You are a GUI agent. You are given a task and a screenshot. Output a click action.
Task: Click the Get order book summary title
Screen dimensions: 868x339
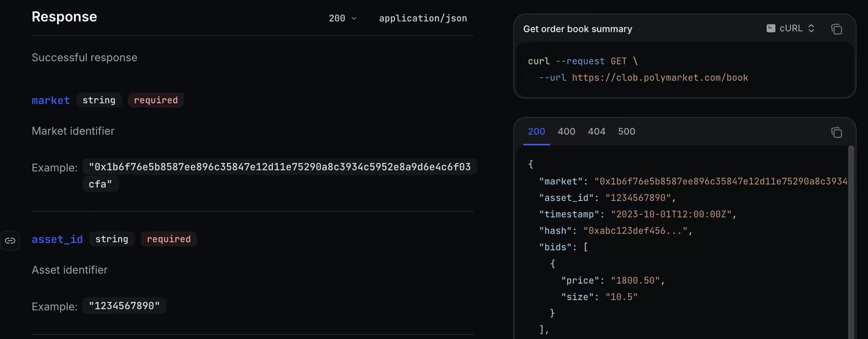578,29
